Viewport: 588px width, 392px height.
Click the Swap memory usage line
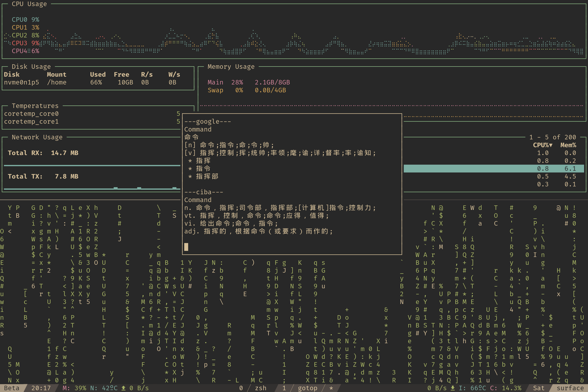click(x=247, y=90)
